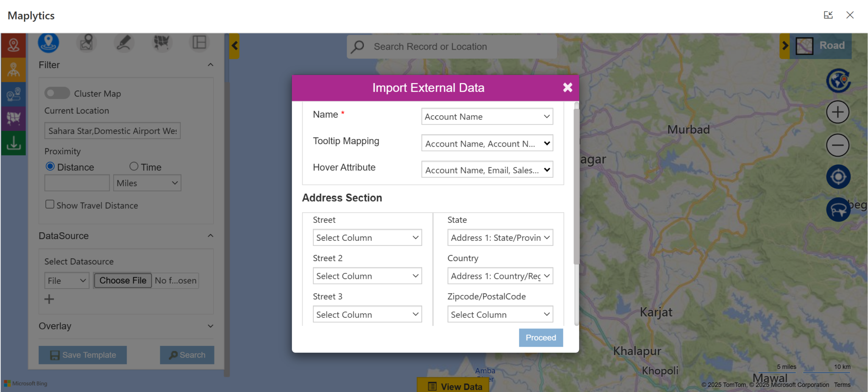Click the zoom out minus icon
The width and height of the screenshot is (868, 392).
837,145
